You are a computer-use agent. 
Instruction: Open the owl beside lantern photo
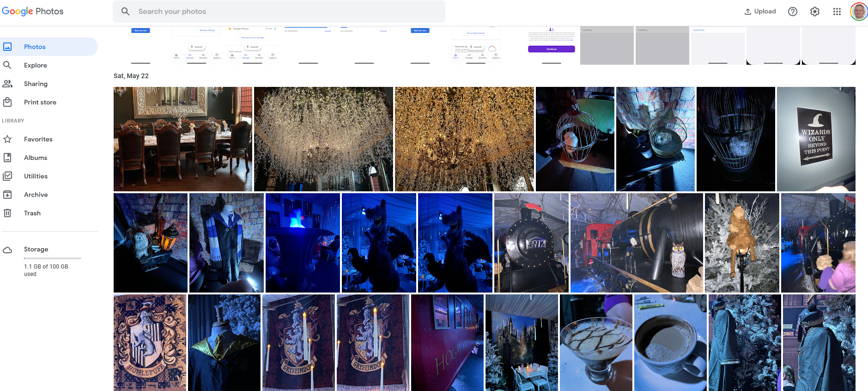[151, 243]
